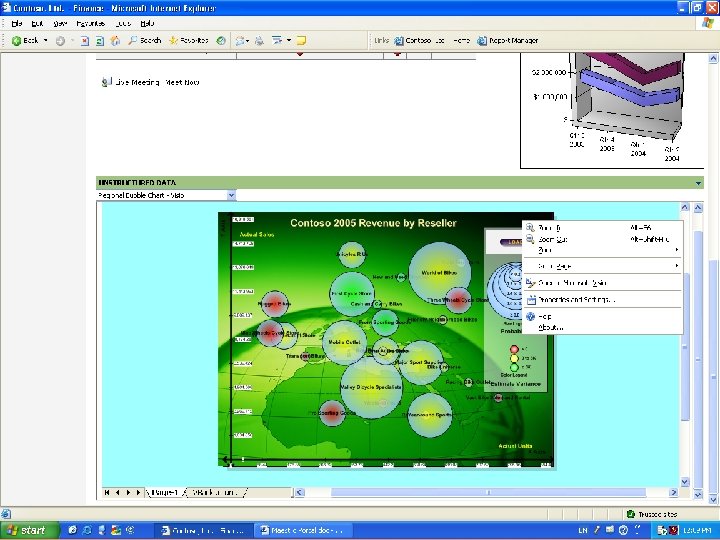Click the page scroll-down arrow at bottom right
Screen dimensions: 720x540
(713, 500)
